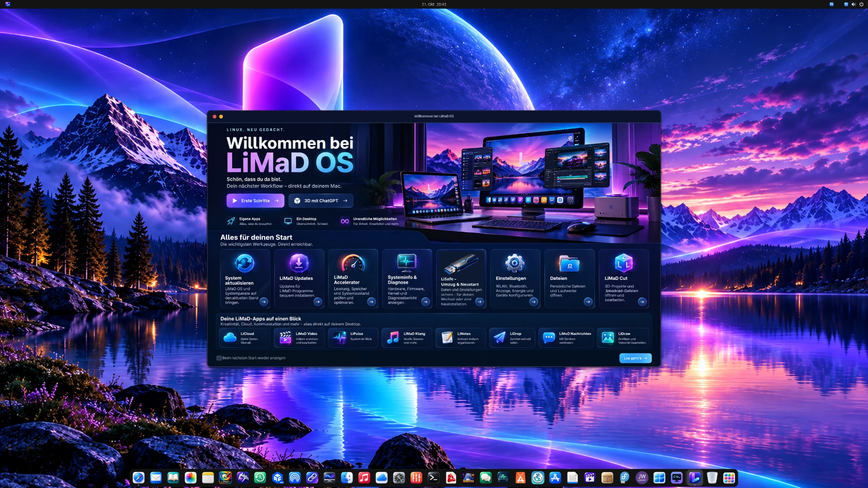The width and height of the screenshot is (868, 488).
Task: Click arrow button on Einstellungen card
Action: click(534, 302)
